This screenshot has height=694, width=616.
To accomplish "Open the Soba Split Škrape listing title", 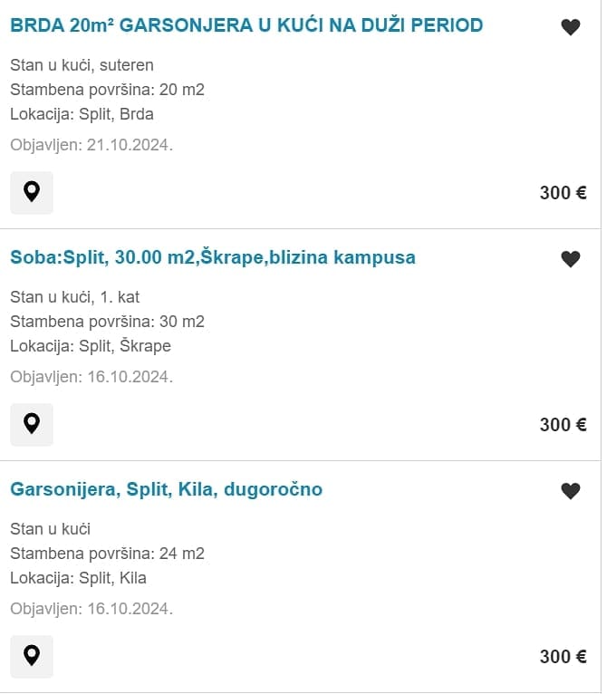I will click(x=213, y=257).
